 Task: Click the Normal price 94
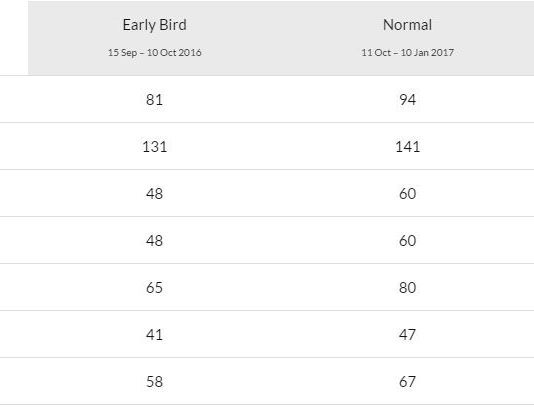407,100
